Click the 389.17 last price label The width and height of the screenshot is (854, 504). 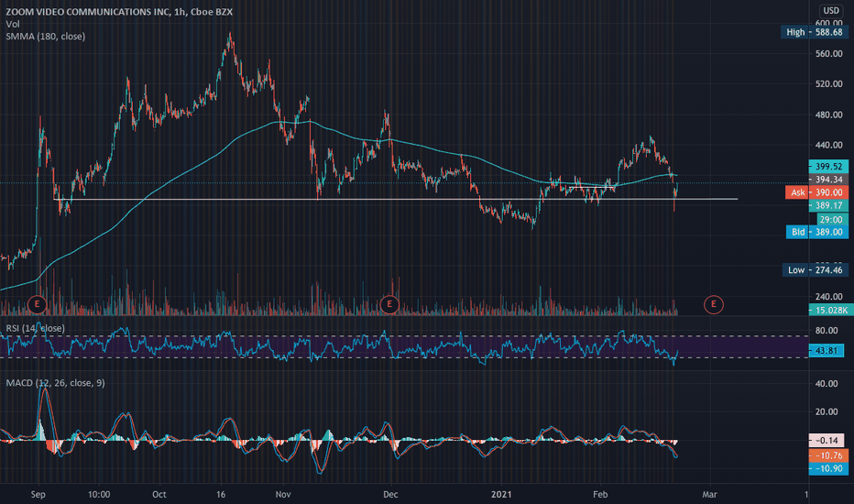(x=828, y=205)
